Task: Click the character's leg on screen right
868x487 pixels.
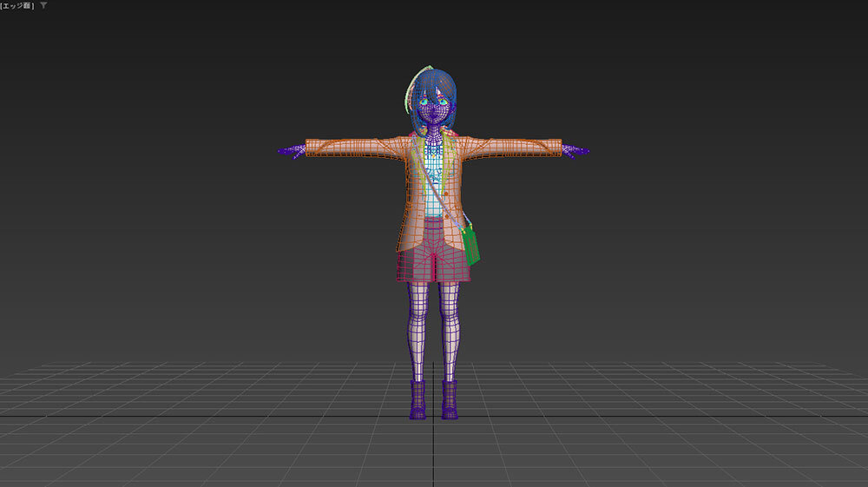Action: coord(449,330)
